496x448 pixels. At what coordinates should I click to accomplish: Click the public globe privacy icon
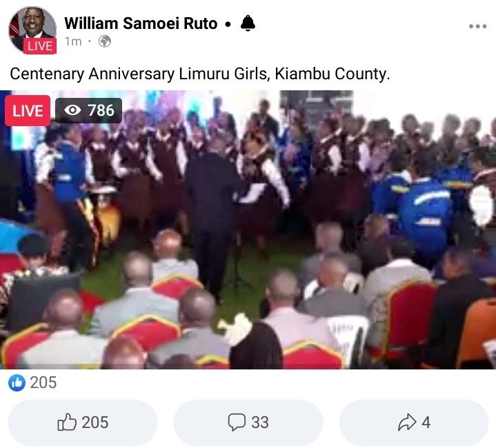pyautogui.click(x=105, y=41)
